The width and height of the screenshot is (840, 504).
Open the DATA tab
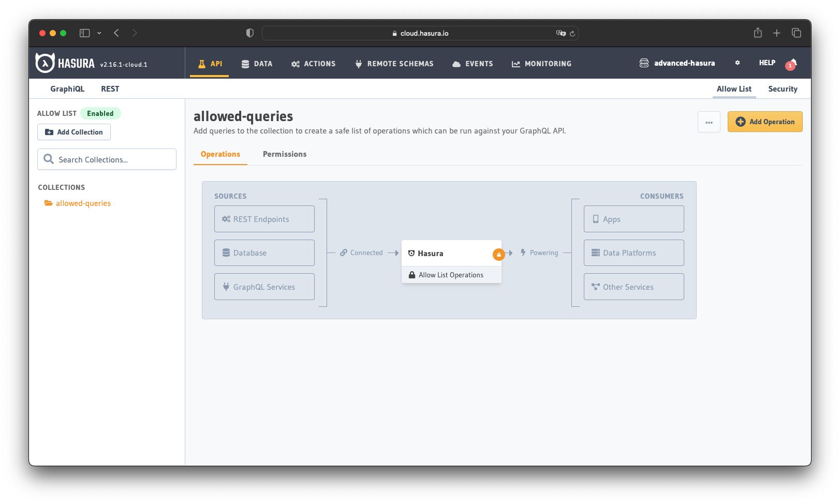[x=257, y=64]
